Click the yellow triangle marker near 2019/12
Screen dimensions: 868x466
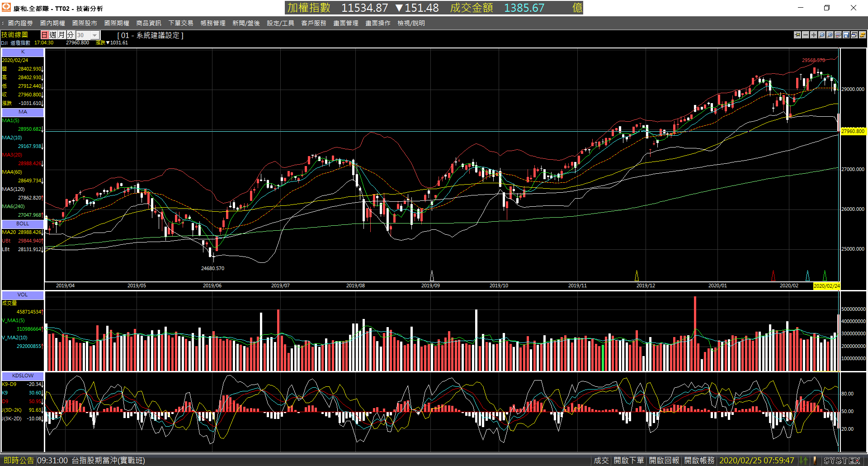pos(637,276)
